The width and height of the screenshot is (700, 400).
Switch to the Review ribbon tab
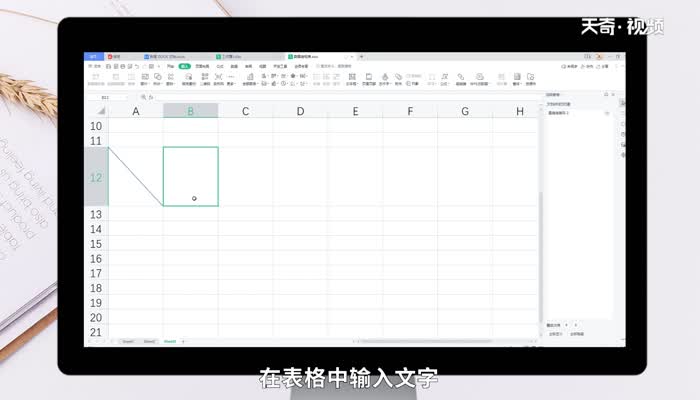(249, 66)
